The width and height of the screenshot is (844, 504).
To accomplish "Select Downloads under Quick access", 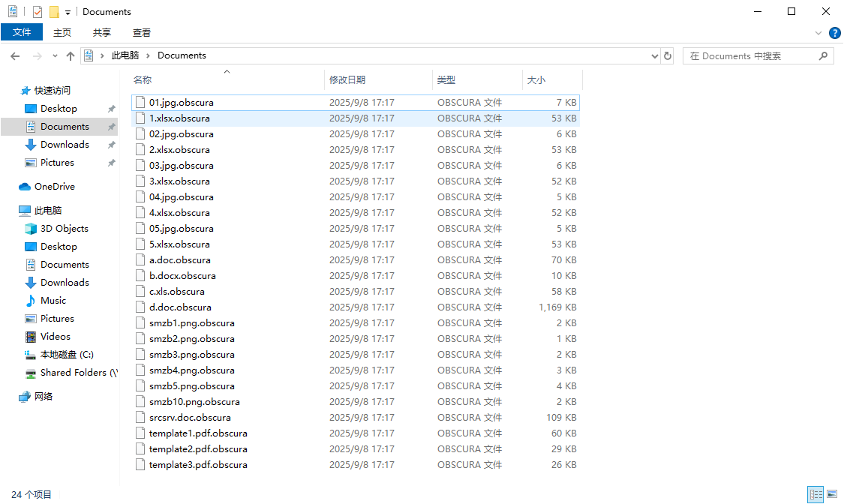I will 65,145.
